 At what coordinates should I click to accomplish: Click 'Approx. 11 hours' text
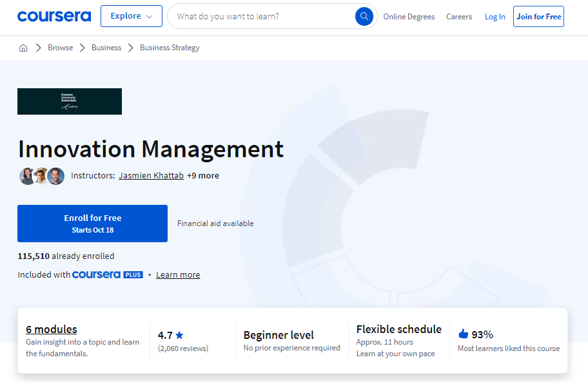pyautogui.click(x=384, y=342)
